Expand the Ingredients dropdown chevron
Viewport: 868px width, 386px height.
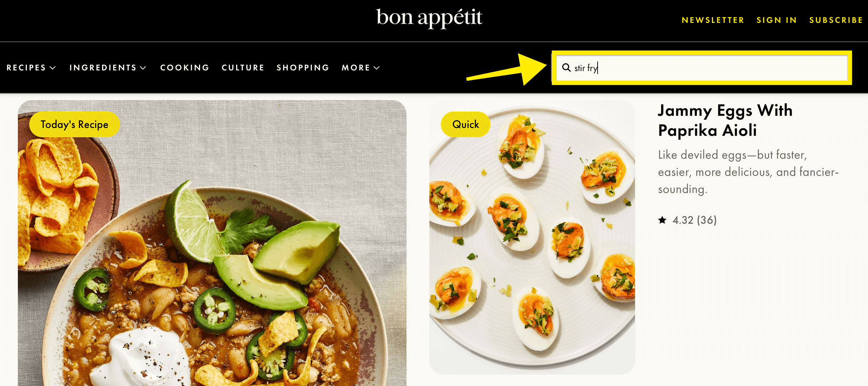pos(143,68)
